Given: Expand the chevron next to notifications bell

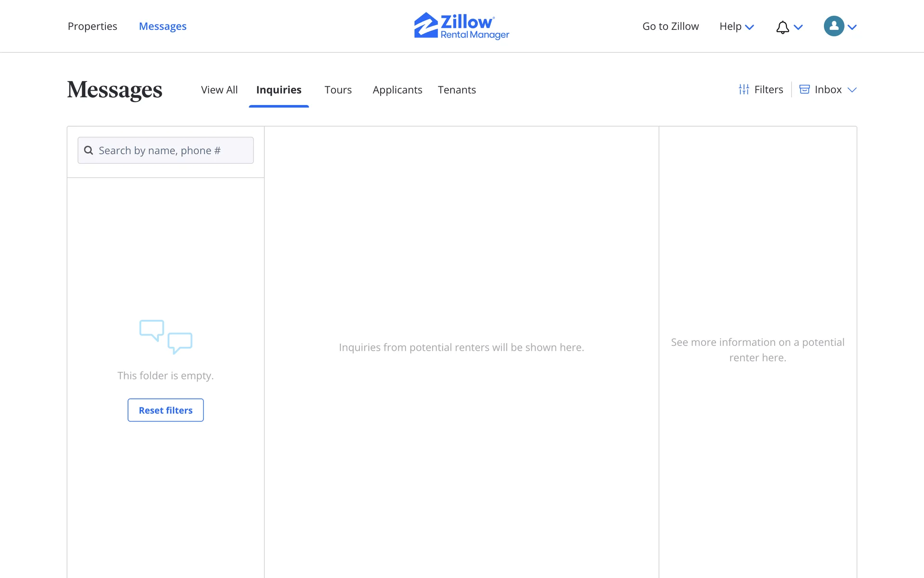Looking at the screenshot, I should click(x=798, y=27).
